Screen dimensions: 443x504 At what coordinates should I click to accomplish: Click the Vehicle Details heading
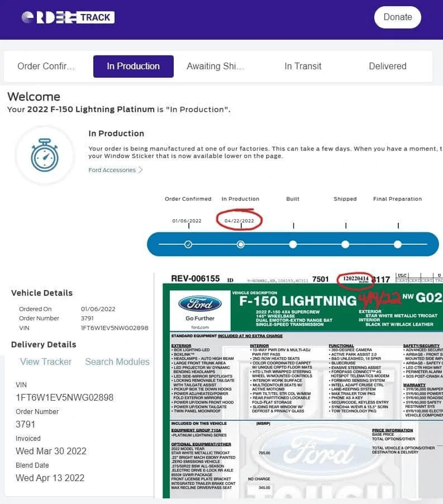coord(42,293)
